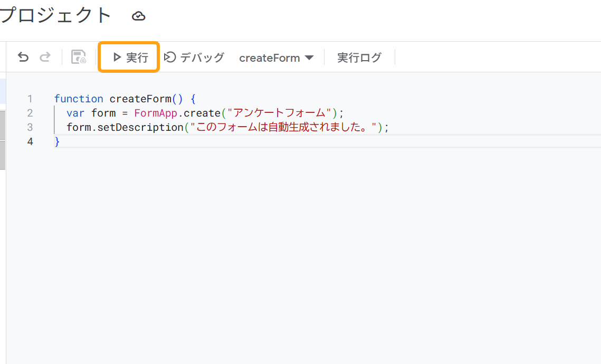Click the .create method call
The width and height of the screenshot is (601, 364).
tap(199, 113)
